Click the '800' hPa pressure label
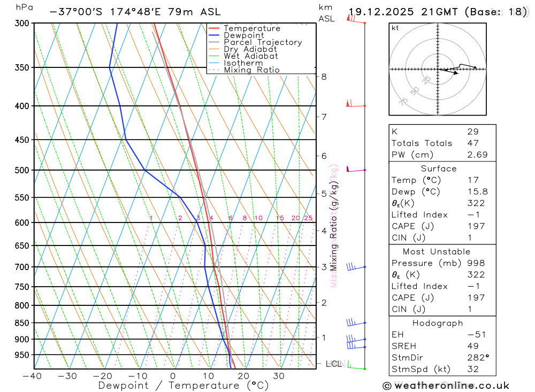Image resolution: width=535 pixels, height=392 pixels. pyautogui.click(x=22, y=306)
